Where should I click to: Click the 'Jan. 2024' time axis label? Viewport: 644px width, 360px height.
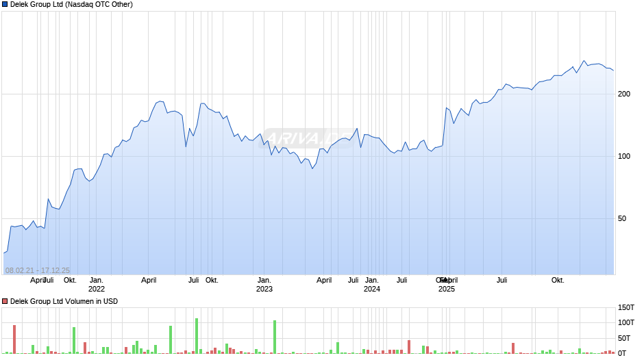[x=372, y=285]
